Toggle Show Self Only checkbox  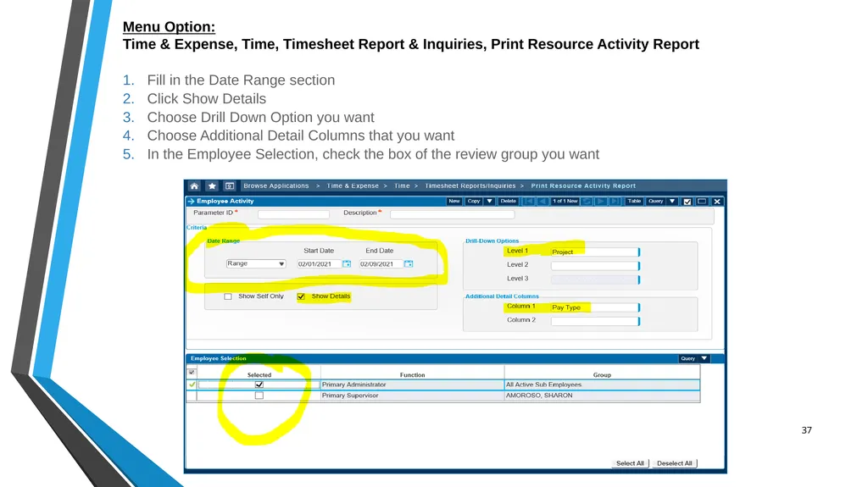pyautogui.click(x=227, y=296)
